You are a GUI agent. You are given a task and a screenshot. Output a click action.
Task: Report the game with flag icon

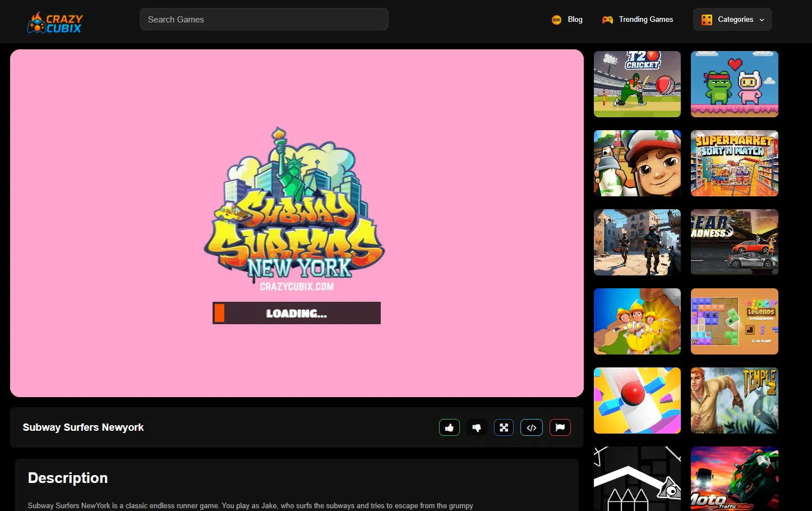(x=560, y=427)
